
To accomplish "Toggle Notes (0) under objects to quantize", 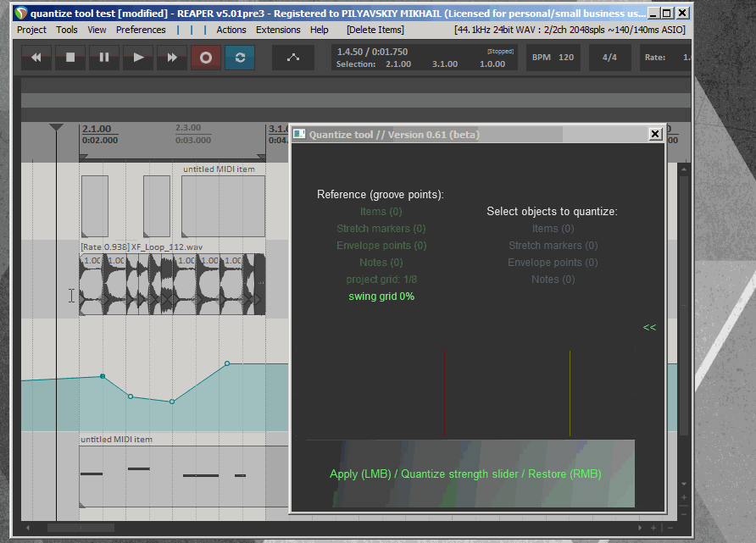I will coord(553,280).
